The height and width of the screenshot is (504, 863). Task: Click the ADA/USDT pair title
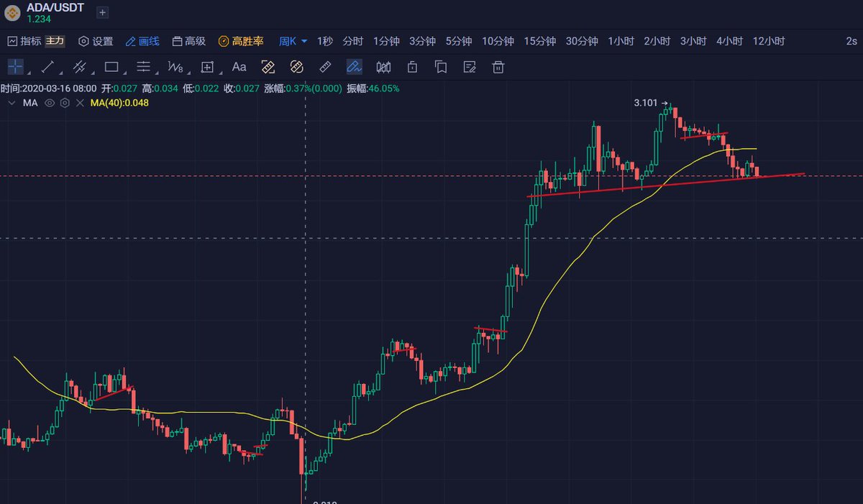[x=55, y=7]
